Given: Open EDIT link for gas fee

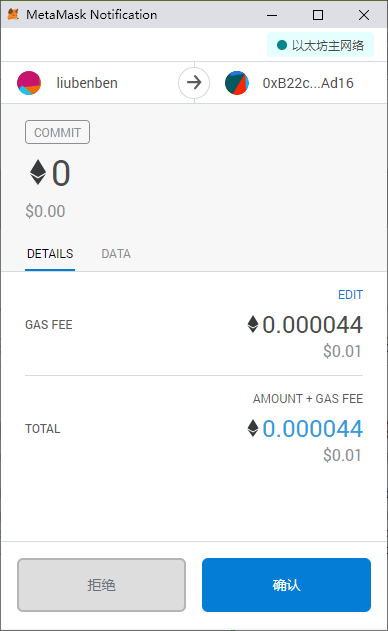Looking at the screenshot, I should click(351, 295).
